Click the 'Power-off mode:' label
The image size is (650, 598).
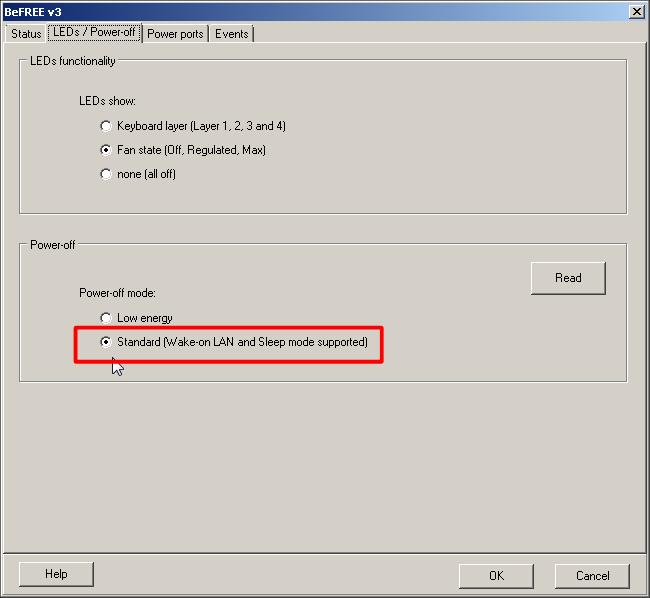click(117, 293)
